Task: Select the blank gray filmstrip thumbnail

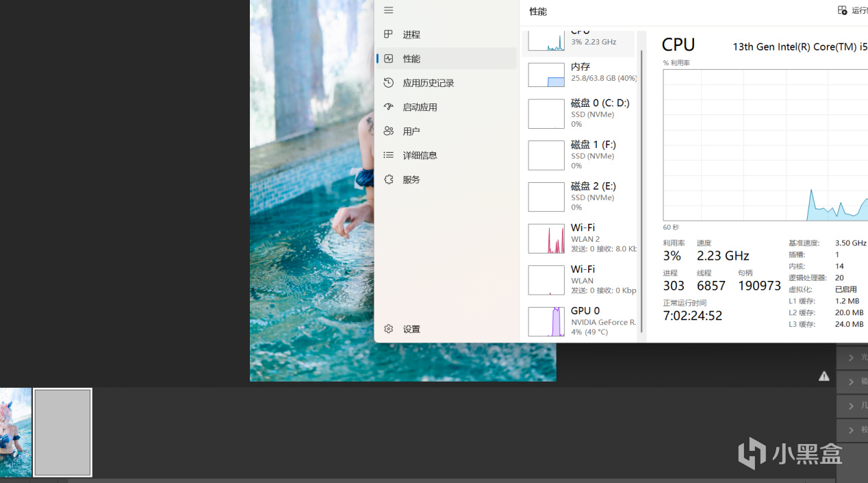Action: (x=62, y=432)
